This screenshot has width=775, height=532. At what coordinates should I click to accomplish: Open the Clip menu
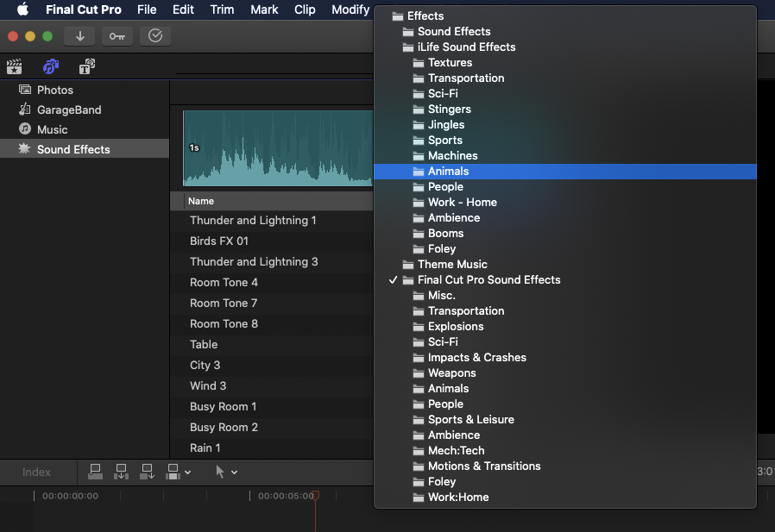pos(305,9)
